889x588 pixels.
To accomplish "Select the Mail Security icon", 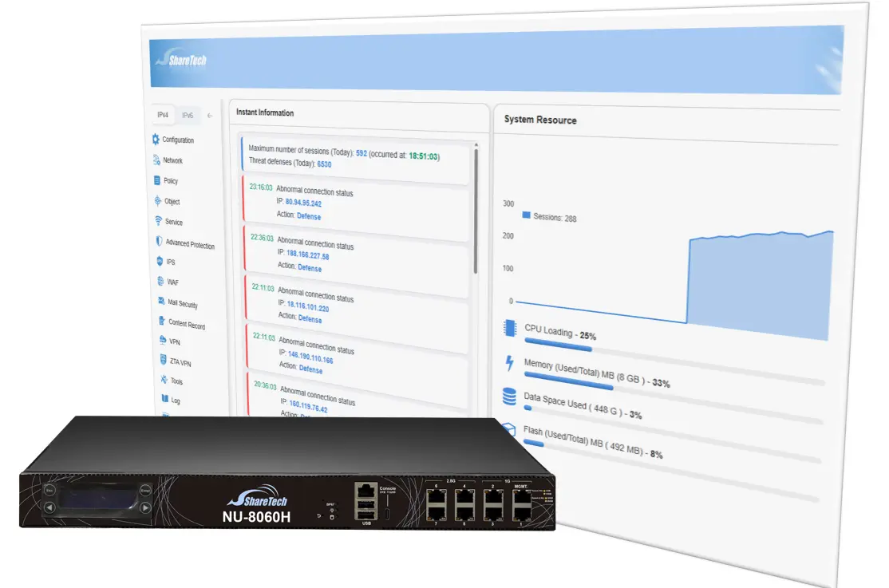I will coord(161,301).
